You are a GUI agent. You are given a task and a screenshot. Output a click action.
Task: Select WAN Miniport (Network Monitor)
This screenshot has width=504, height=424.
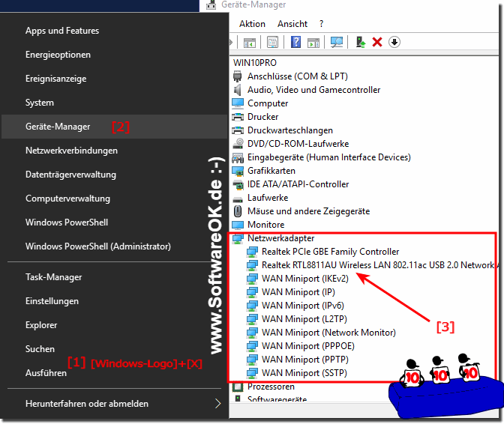tap(328, 333)
